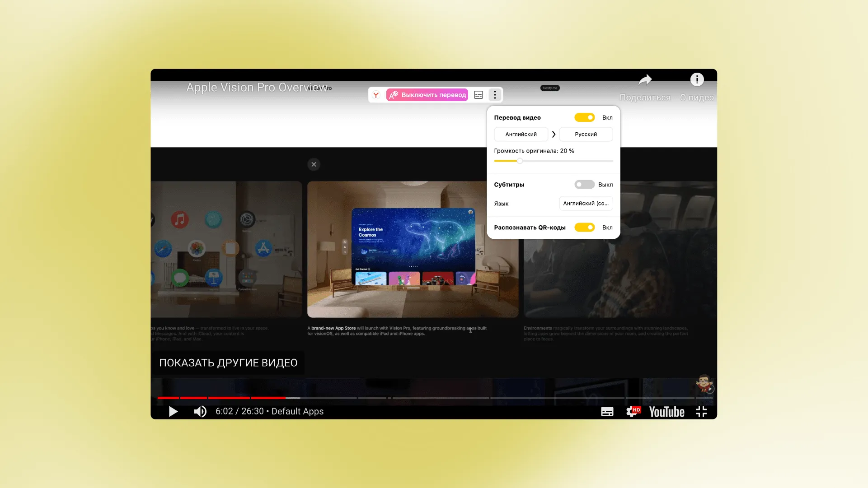868x488 pixels.
Task: Mute the video volume icon
Action: 200,411
